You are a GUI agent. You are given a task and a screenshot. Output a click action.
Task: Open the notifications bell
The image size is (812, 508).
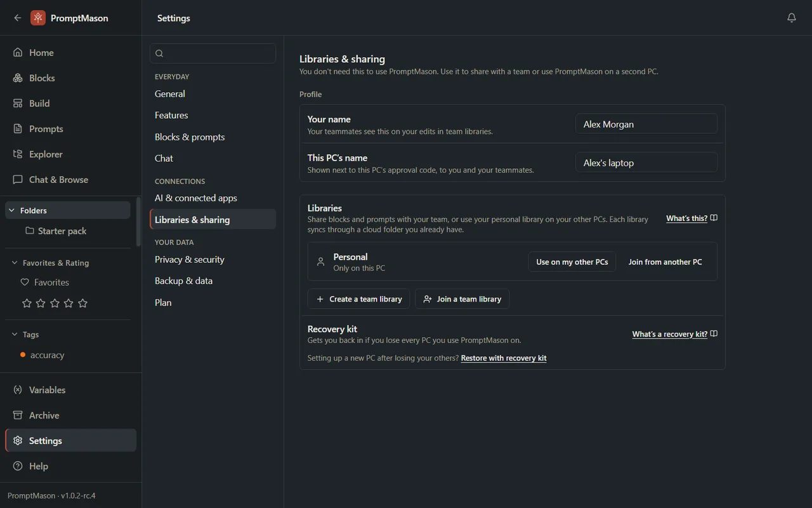[792, 18]
